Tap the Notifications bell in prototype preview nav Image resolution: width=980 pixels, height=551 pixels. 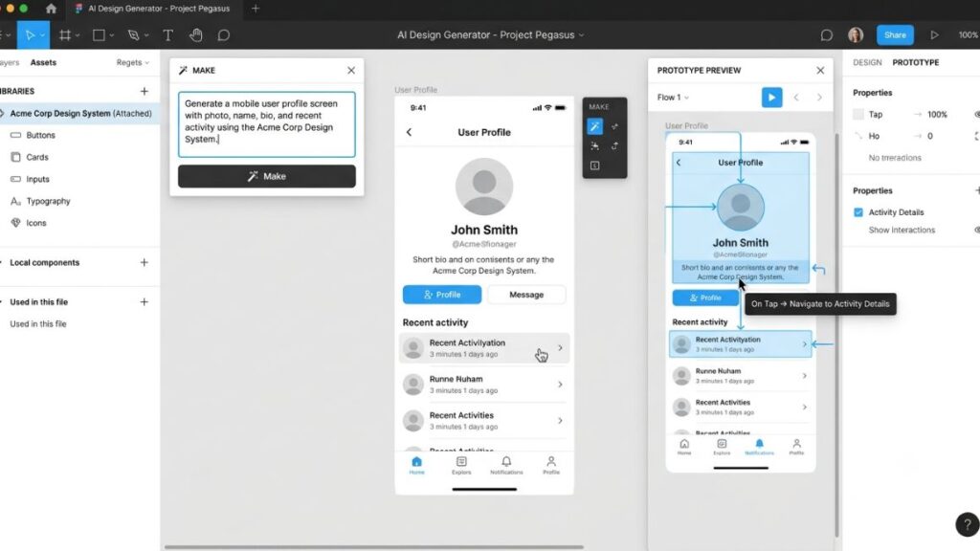(759, 447)
